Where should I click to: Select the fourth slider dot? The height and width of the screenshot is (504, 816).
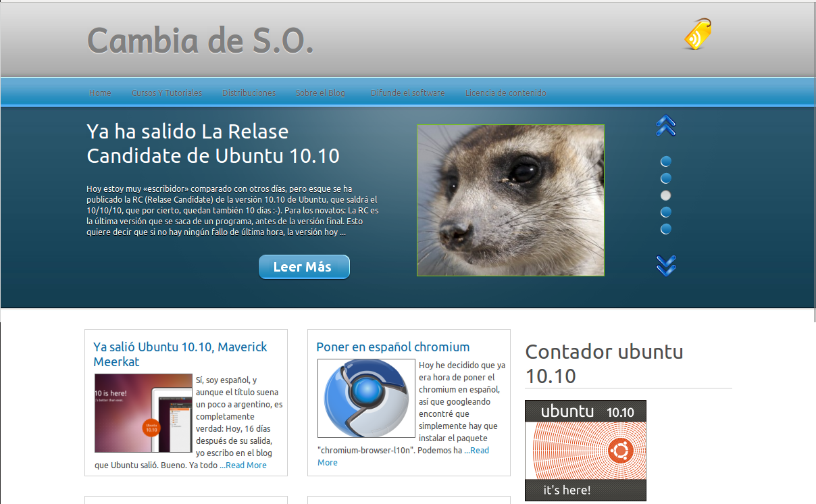pyautogui.click(x=665, y=212)
